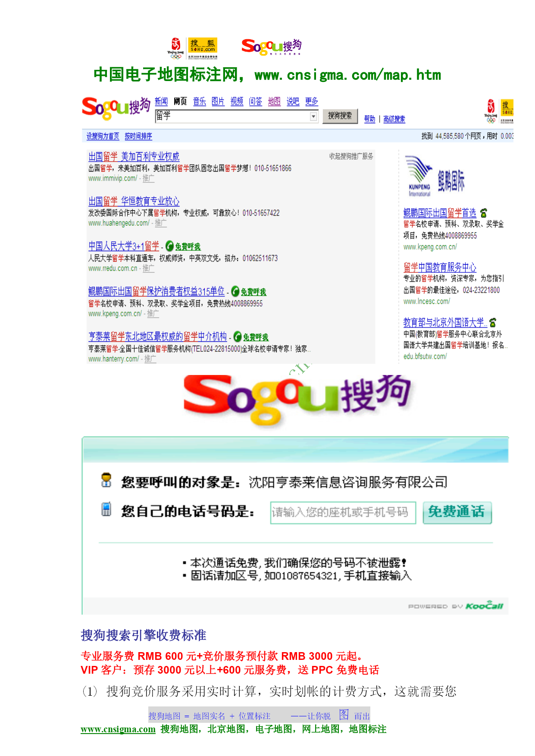Click 推广 link after www.huahengedu.com

[x=161, y=223]
